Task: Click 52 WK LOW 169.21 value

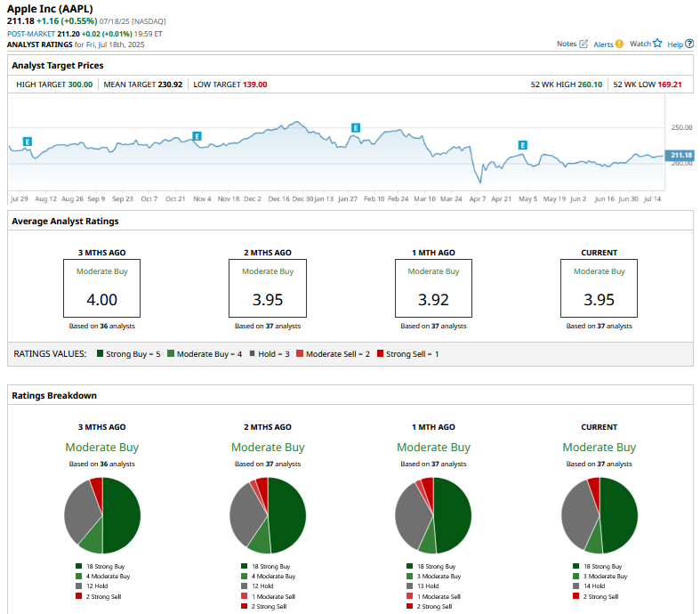Action: (670, 85)
